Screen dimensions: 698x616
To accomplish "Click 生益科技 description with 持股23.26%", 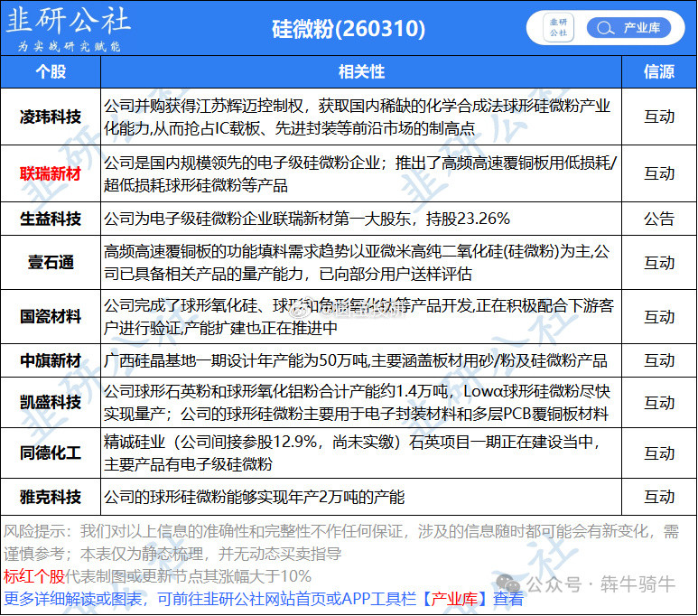I will (x=307, y=219).
